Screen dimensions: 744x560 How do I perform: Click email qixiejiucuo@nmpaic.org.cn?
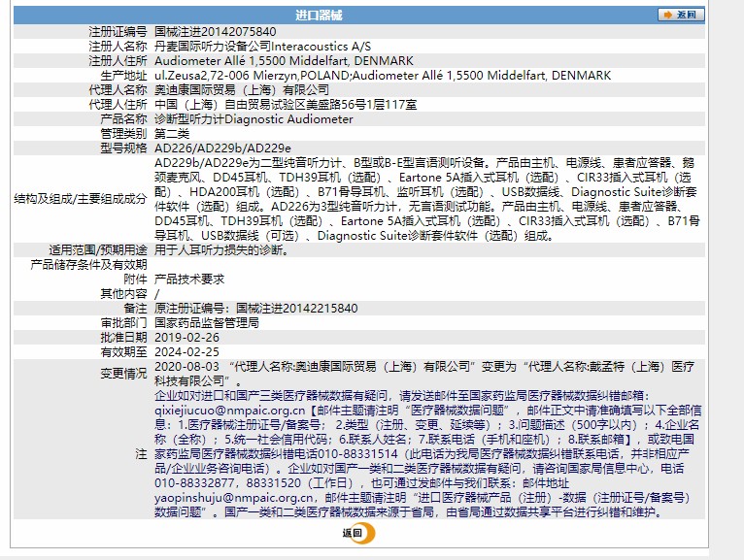(x=229, y=411)
